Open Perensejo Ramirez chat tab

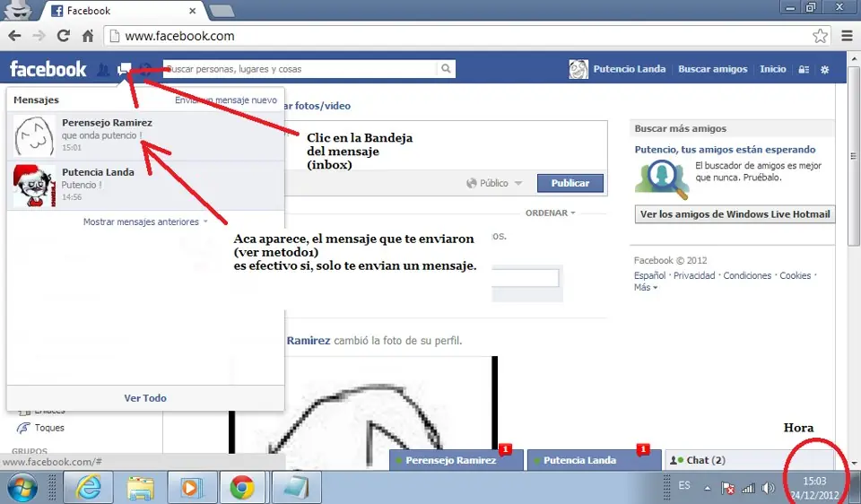click(x=456, y=460)
